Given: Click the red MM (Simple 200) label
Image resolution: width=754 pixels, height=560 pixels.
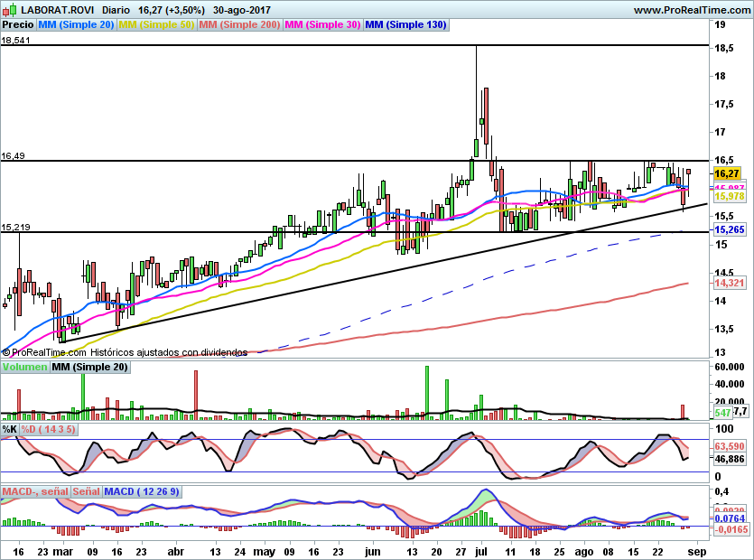Looking at the screenshot, I should [x=239, y=25].
